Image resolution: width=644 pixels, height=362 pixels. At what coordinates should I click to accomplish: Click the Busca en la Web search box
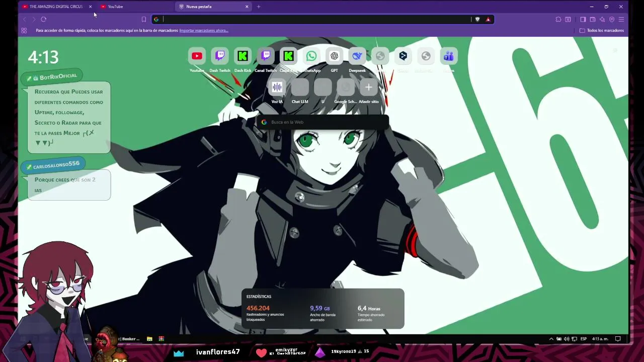click(x=323, y=122)
